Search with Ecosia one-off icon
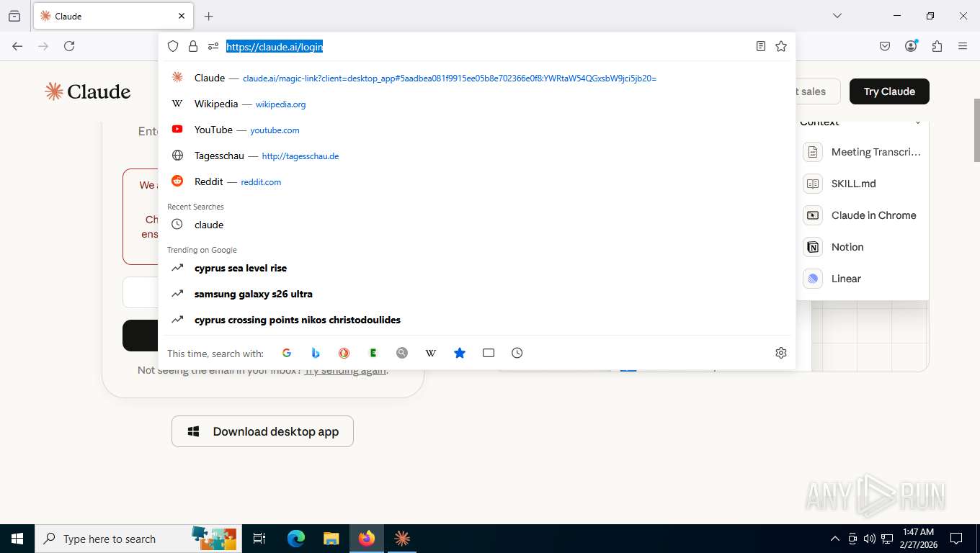Viewport: 980px width, 553px height. pyautogui.click(x=373, y=353)
